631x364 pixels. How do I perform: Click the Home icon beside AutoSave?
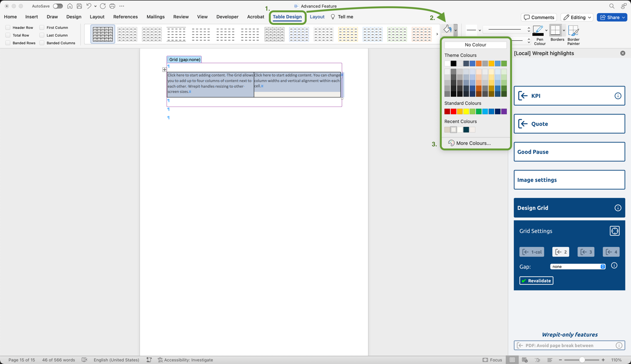coord(70,6)
